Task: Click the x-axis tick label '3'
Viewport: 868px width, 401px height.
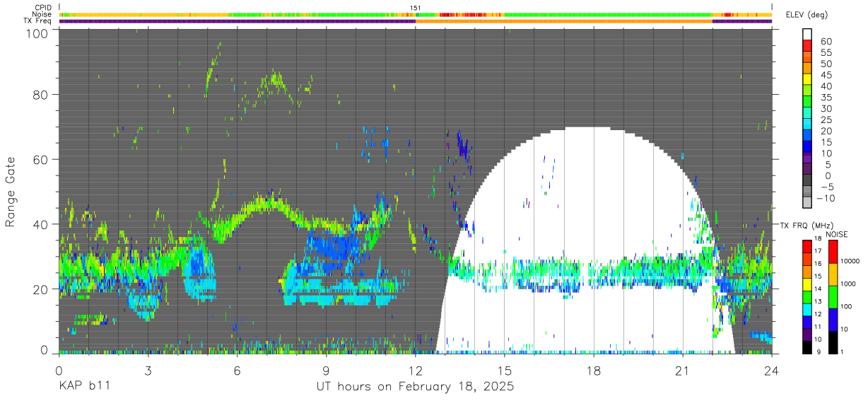Action: [x=148, y=371]
